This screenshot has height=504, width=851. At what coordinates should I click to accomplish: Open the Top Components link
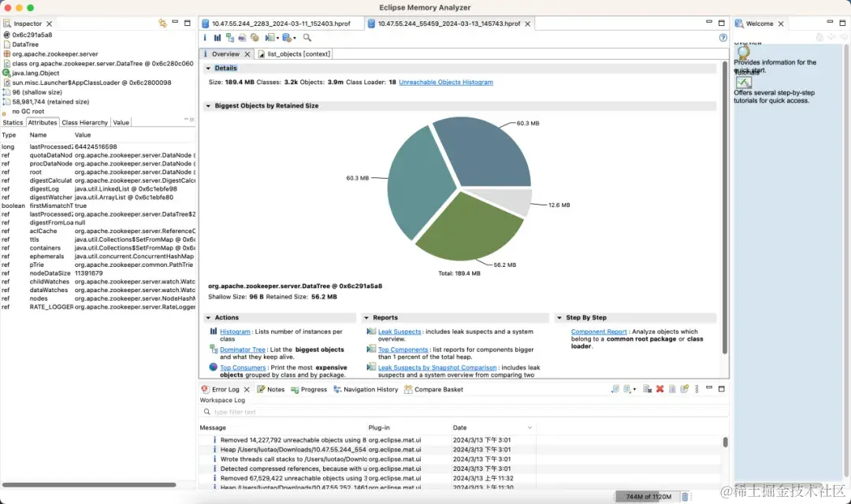pyautogui.click(x=403, y=350)
